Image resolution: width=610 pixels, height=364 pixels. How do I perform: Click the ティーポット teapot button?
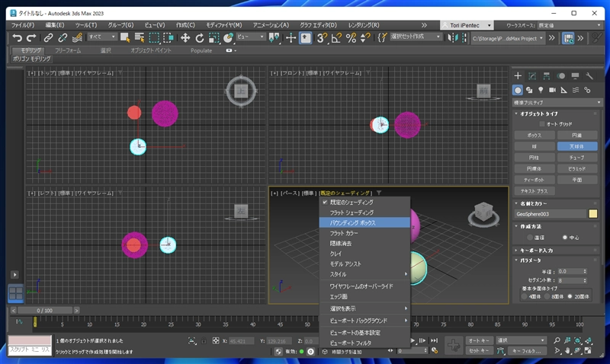[535, 180]
